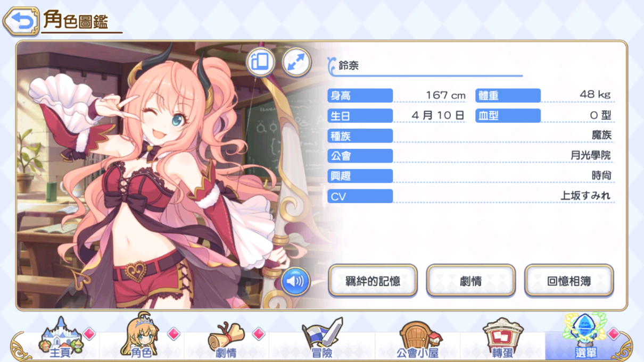Click the 公會 guild field row
Image resolution: width=644 pixels, height=362 pixels.
point(470,156)
